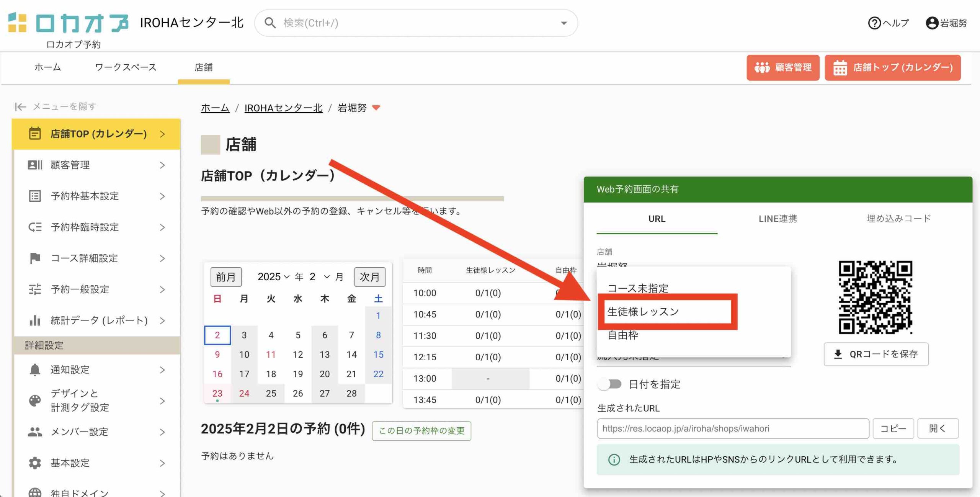Select February 15 on the calendar
The width and height of the screenshot is (980, 497).
(378, 355)
